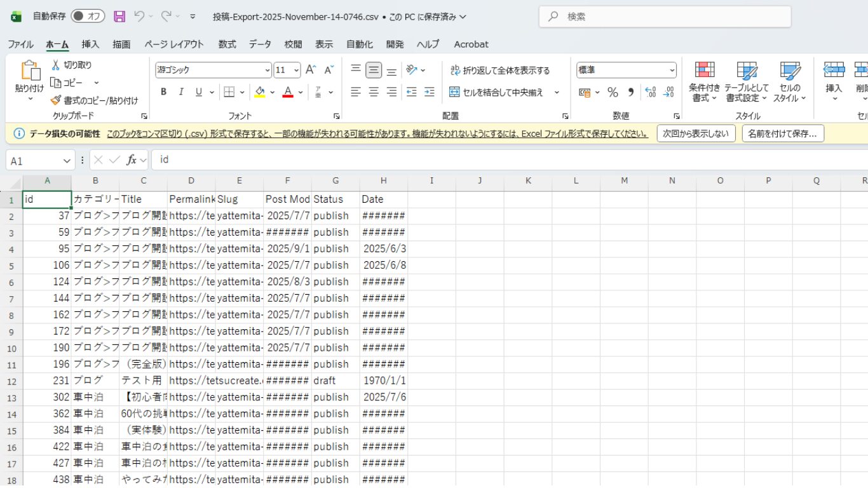Expand the number format dropdown (標準)
Image resolution: width=868 pixels, height=488 pixels.
pos(672,70)
